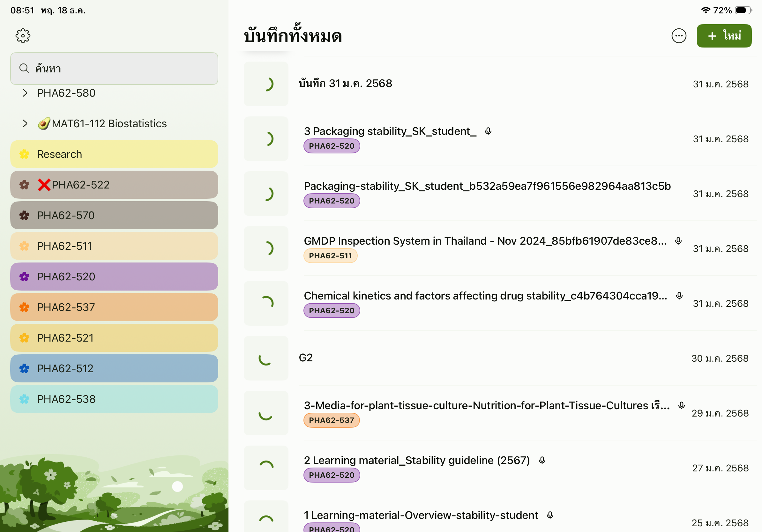This screenshot has height=532, width=762.
Task: Open the G2 note thumbnail
Action: (266, 358)
